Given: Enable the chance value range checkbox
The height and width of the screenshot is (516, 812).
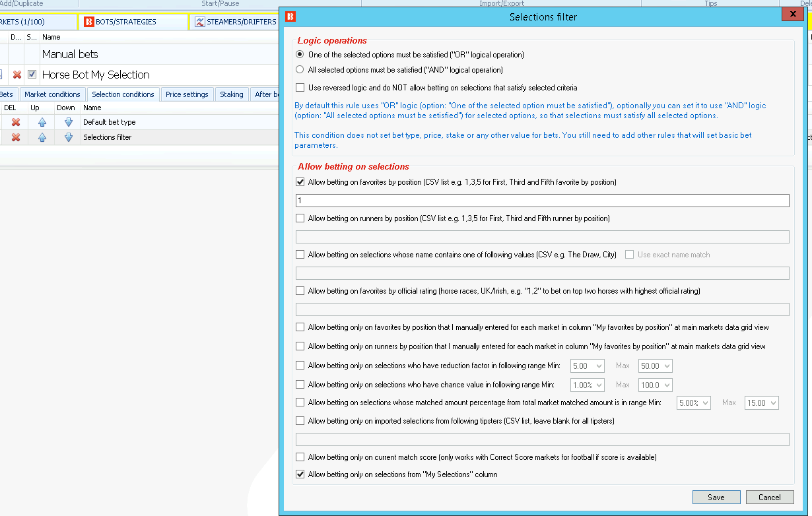Looking at the screenshot, I should pos(300,385).
